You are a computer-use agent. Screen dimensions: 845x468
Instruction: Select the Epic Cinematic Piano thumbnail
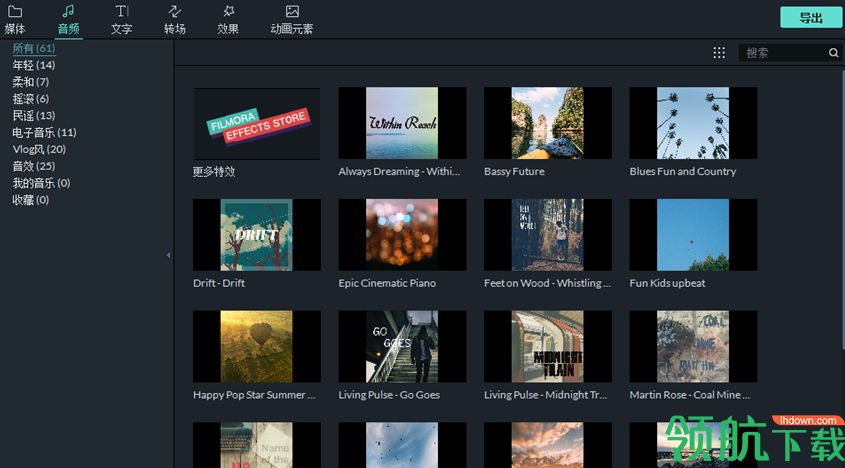402,235
